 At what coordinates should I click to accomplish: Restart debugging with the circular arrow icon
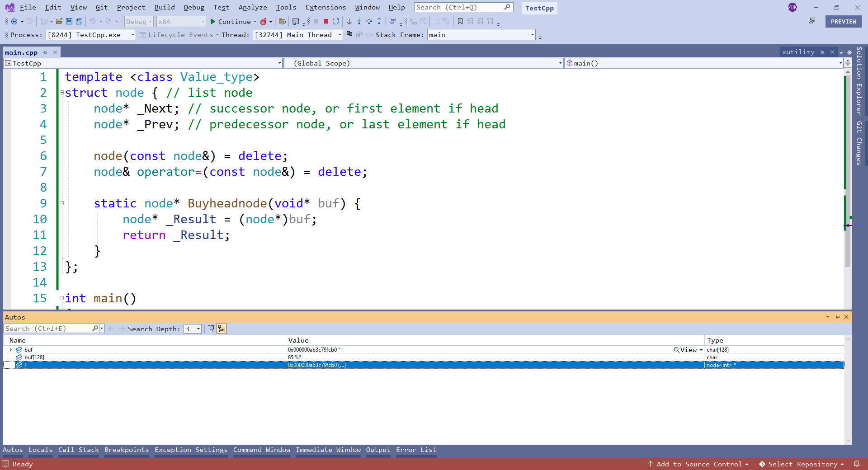336,21
